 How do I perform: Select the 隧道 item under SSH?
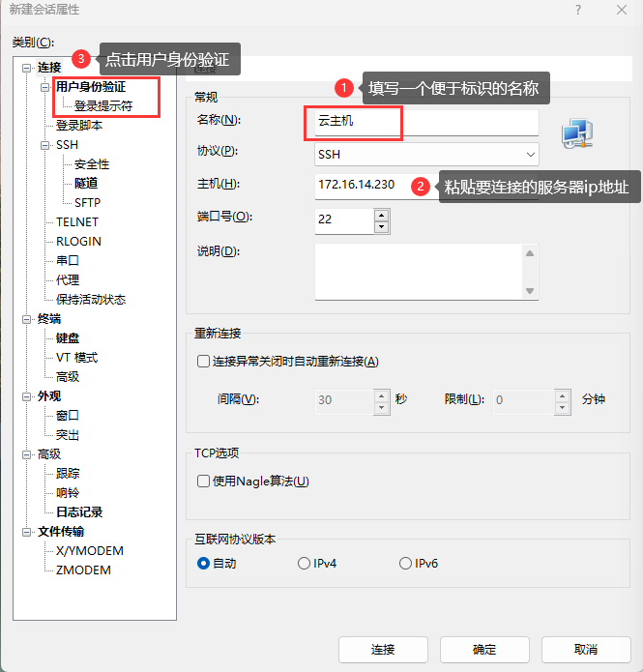point(86,184)
